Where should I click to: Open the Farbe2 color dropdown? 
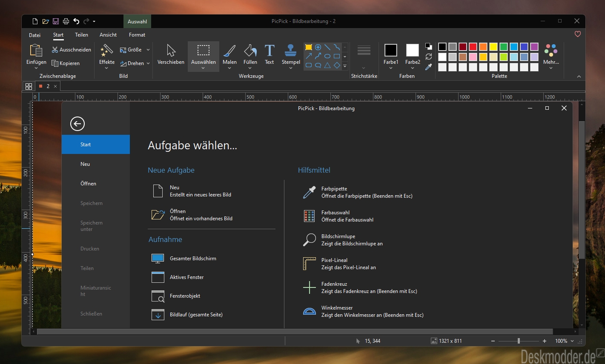coord(413,68)
